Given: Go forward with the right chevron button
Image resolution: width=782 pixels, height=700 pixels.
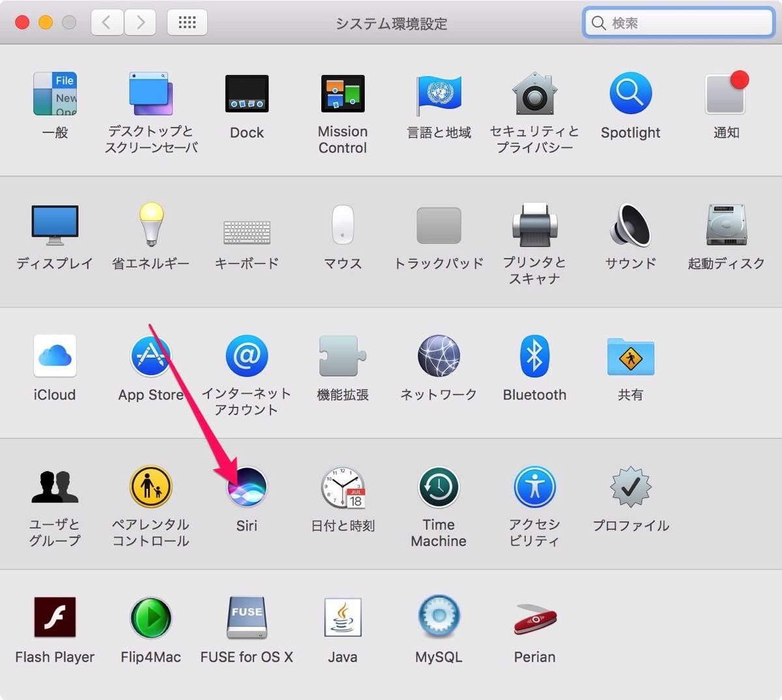Looking at the screenshot, I should point(140,23).
